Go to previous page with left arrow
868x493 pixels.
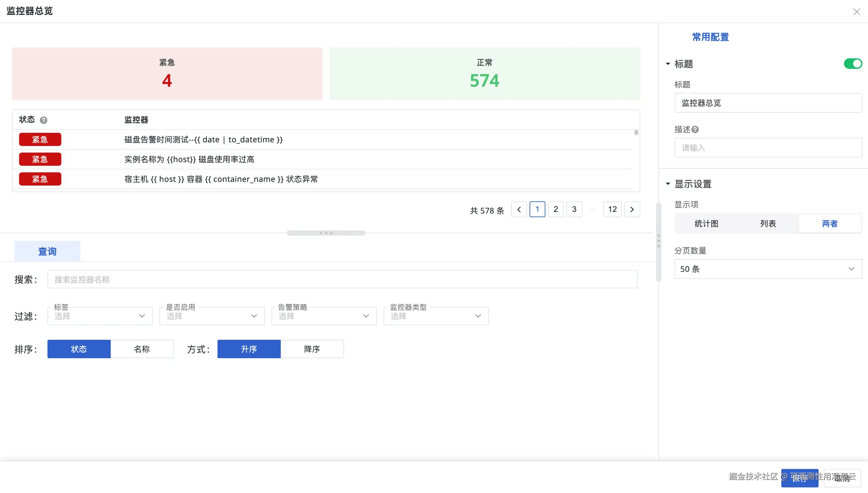(519, 209)
